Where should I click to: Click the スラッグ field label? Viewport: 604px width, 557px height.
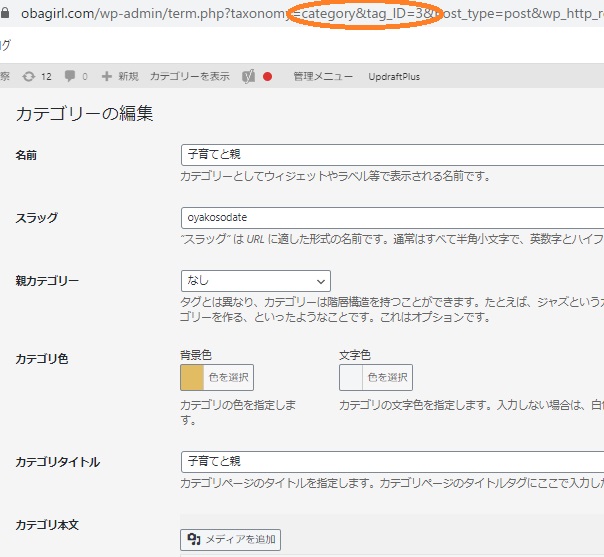pyautogui.click(x=37, y=218)
